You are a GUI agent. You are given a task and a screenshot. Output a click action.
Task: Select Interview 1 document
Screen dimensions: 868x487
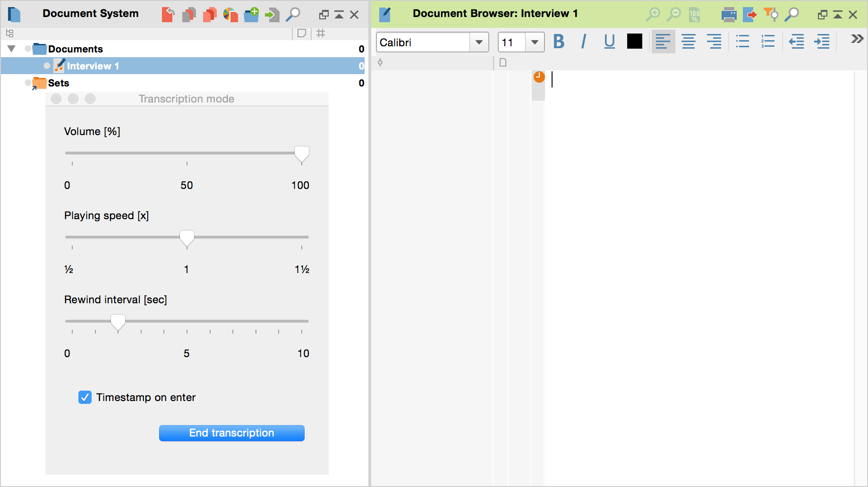[x=183, y=66]
